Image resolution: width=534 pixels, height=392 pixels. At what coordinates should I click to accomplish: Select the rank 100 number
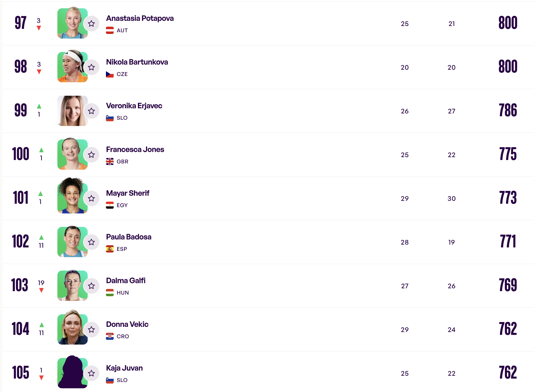[21, 154]
